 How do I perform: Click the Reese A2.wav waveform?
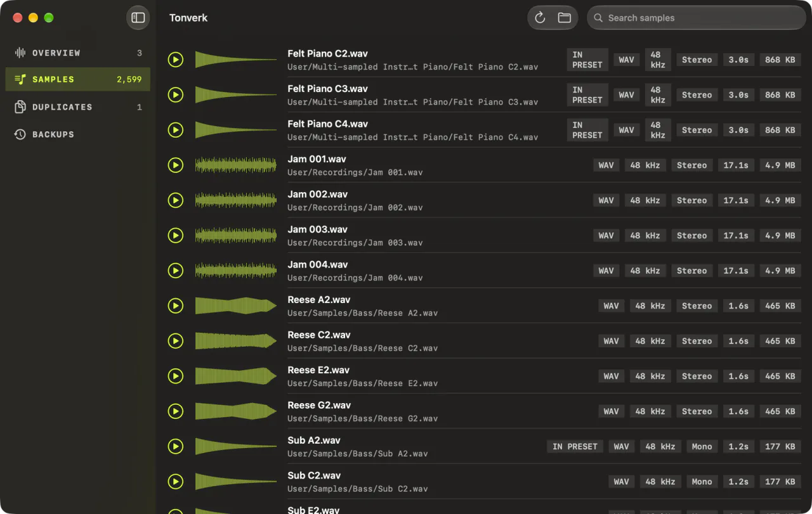[x=236, y=306]
